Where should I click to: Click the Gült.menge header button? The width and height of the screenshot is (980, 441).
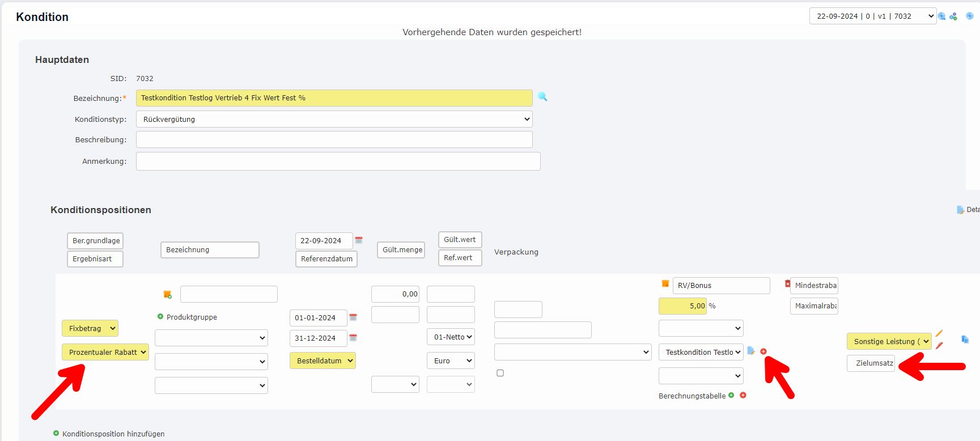401,250
